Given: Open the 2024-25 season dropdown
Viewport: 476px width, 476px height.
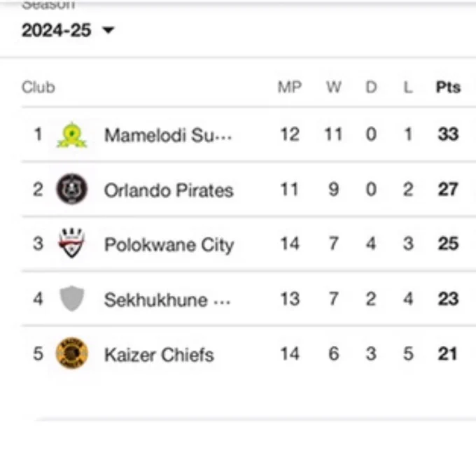Looking at the screenshot, I should click(68, 31).
